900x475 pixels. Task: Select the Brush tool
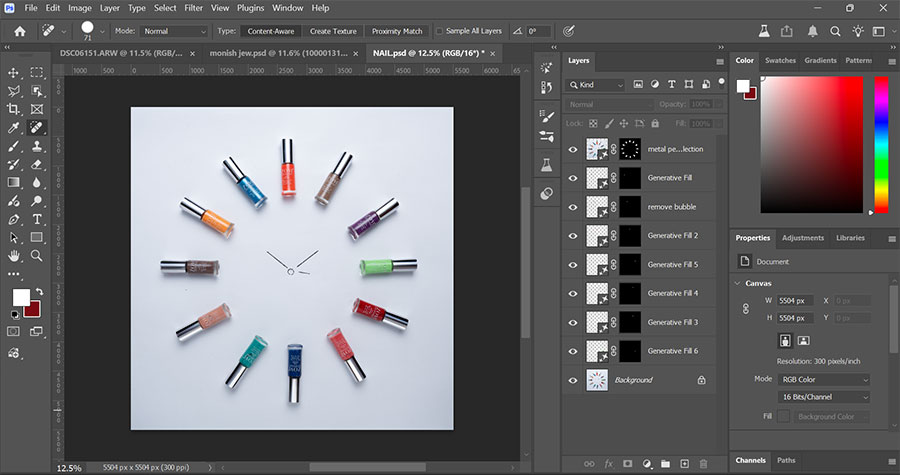pos(13,146)
